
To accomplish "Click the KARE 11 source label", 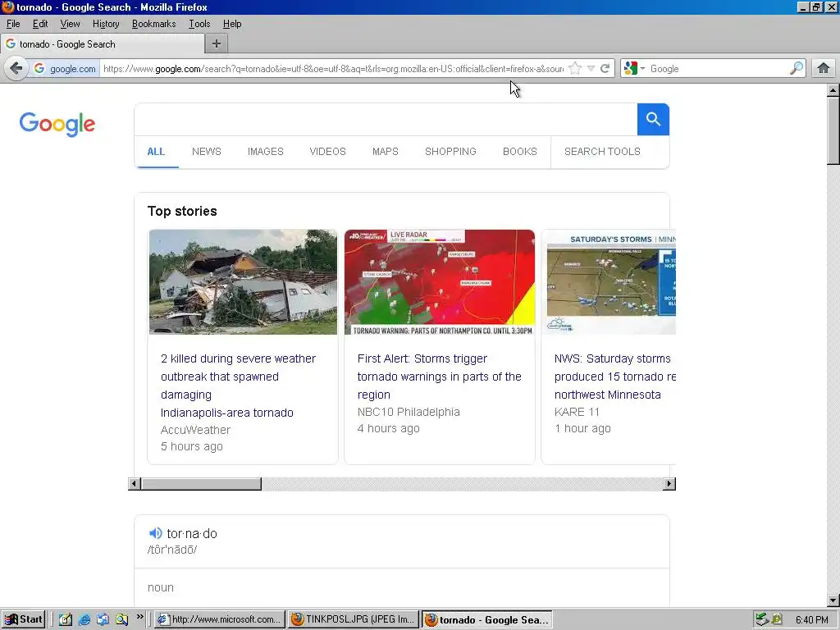I will pos(577,412).
